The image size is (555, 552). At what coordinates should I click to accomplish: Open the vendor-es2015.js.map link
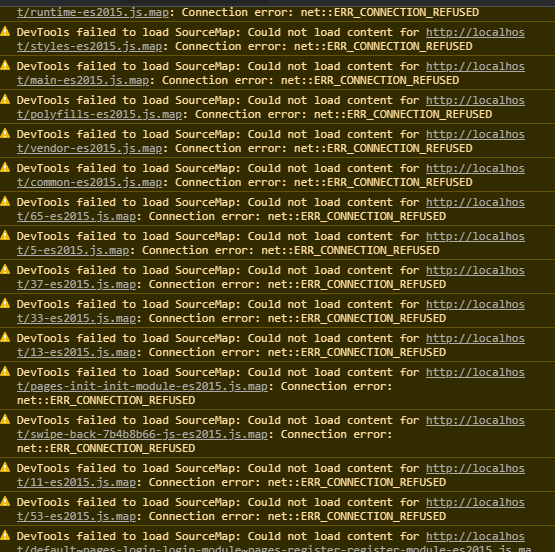tap(90, 148)
